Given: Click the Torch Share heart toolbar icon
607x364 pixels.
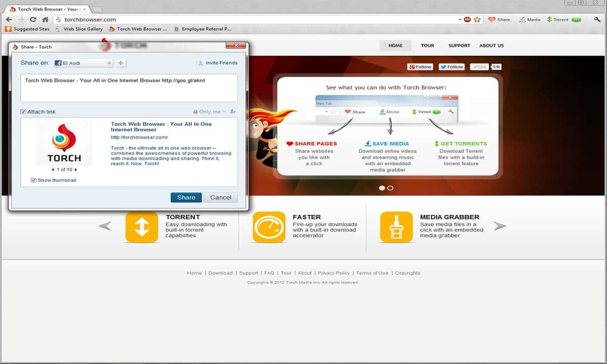Looking at the screenshot, I should [x=499, y=20].
